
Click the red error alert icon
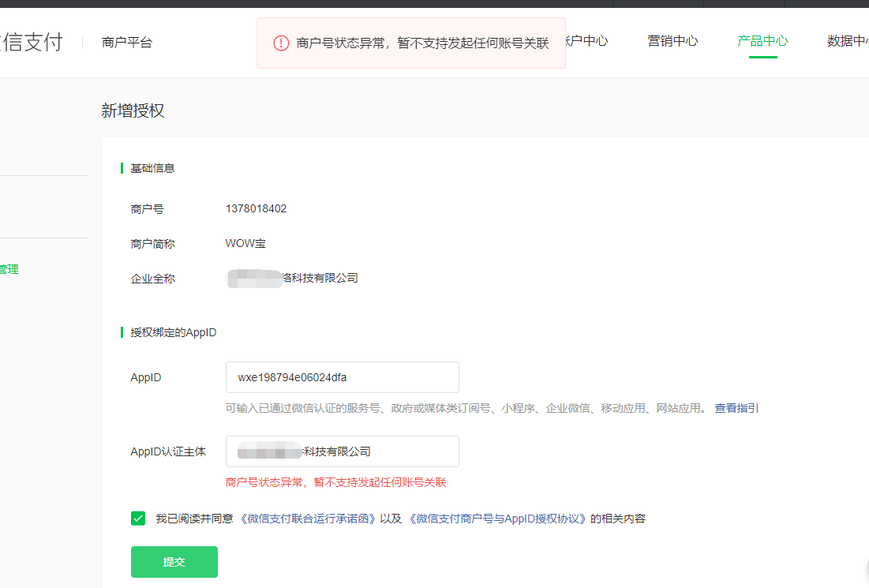click(281, 43)
